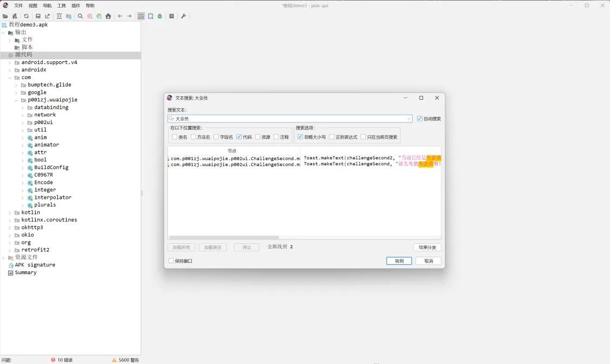The width and height of the screenshot is (610, 364).
Task: Click the jadx logo in the search dialog title bar
Action: tap(170, 98)
